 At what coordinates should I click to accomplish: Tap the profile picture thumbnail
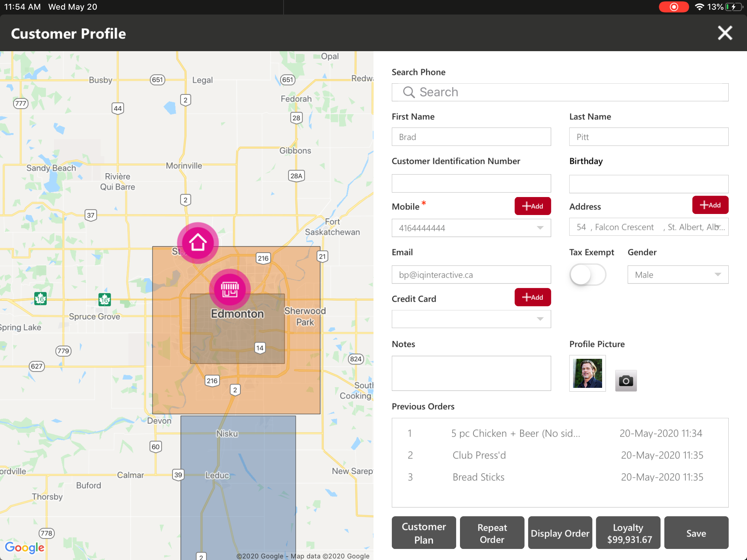tap(587, 373)
